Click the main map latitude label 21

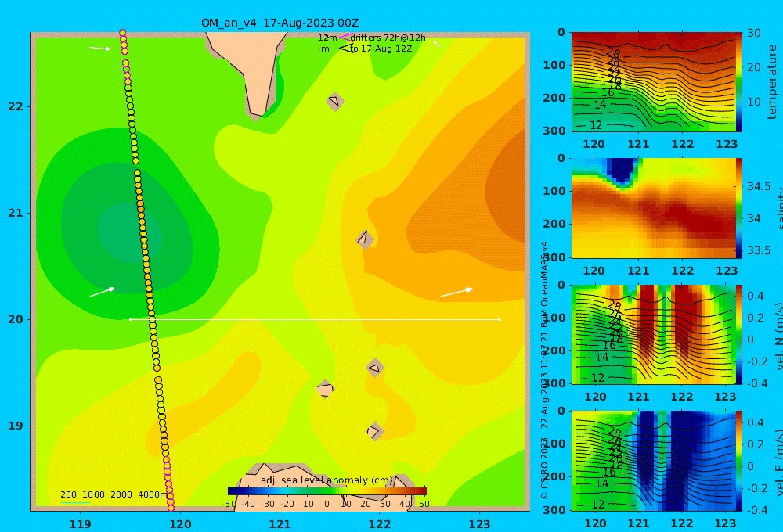tap(16, 213)
